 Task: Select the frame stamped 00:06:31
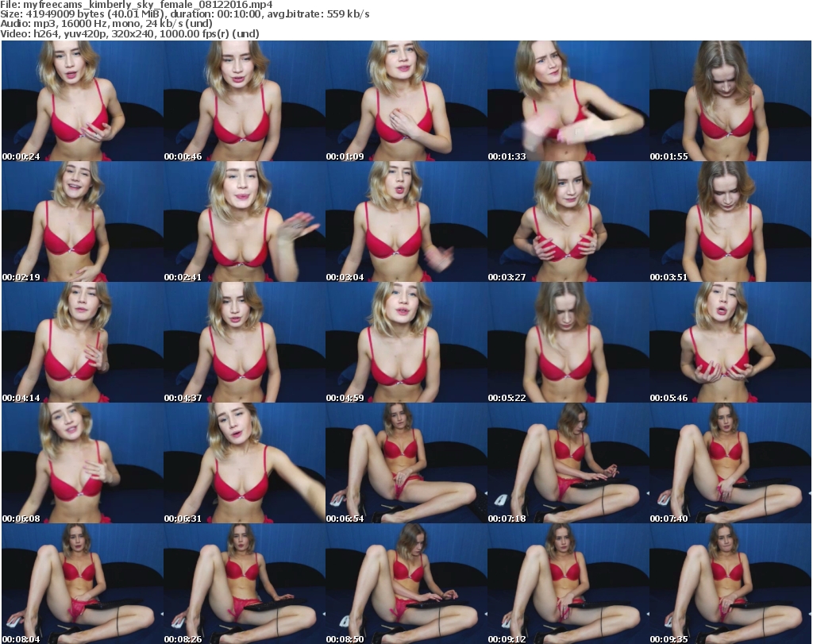[x=245, y=464]
